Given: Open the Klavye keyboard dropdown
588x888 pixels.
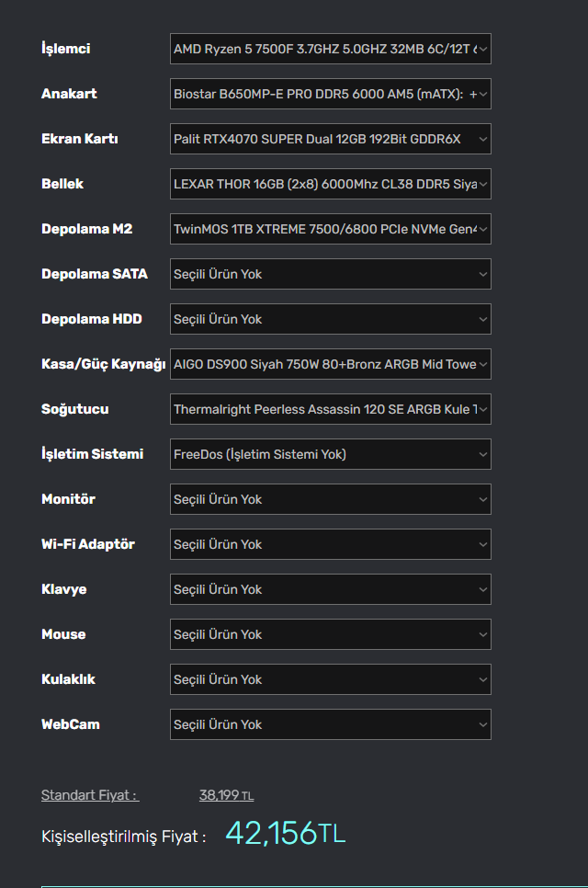Looking at the screenshot, I should pyautogui.click(x=330, y=589).
